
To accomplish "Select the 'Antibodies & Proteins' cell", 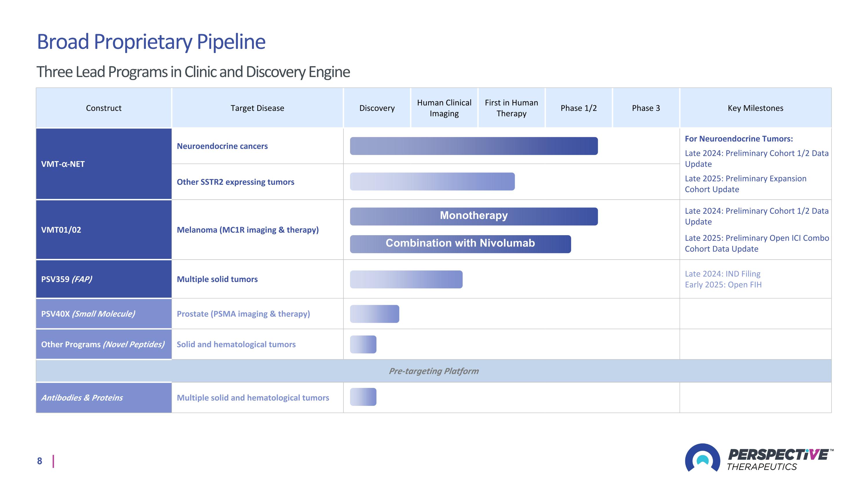I will [x=104, y=397].
